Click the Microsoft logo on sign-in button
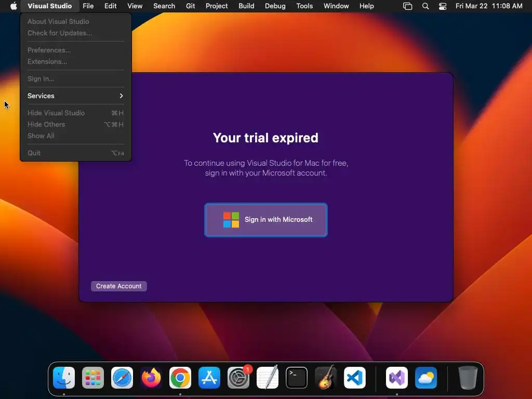532x399 pixels. point(231,220)
